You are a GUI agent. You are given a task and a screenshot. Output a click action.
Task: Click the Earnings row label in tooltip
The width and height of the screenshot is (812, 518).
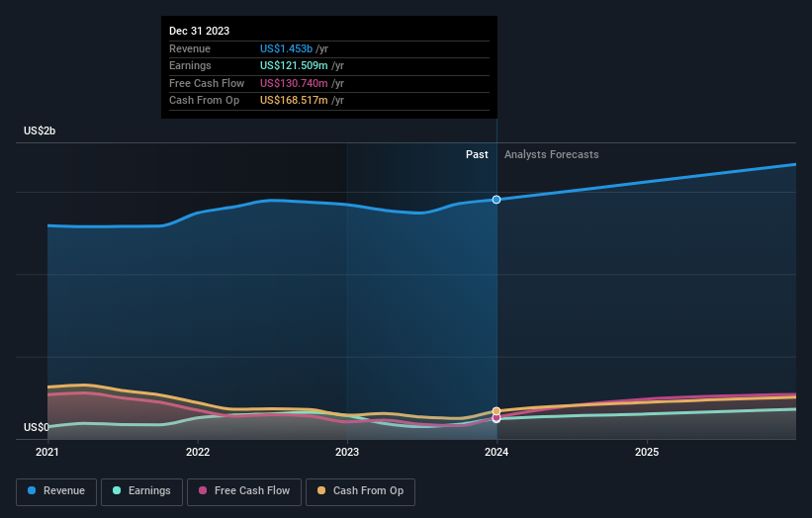[190, 65]
